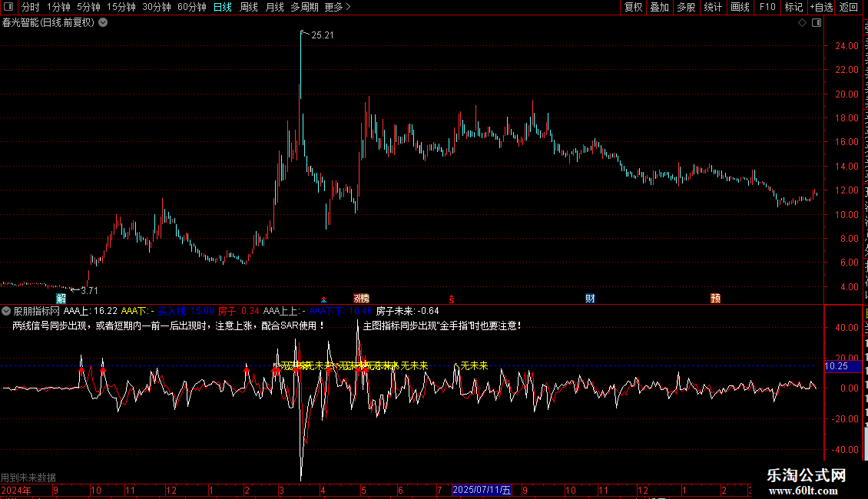
Task: Click the 25.21 peak price label
Action: point(322,35)
